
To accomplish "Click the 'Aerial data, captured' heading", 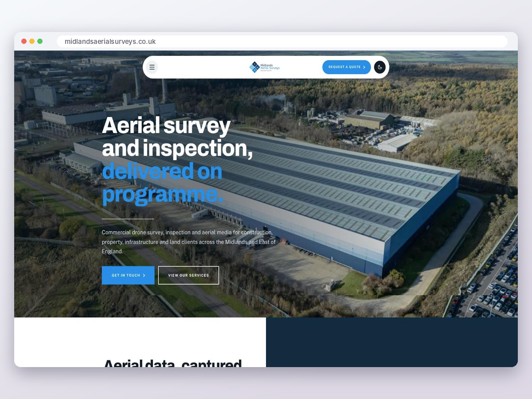I will coord(173,363).
